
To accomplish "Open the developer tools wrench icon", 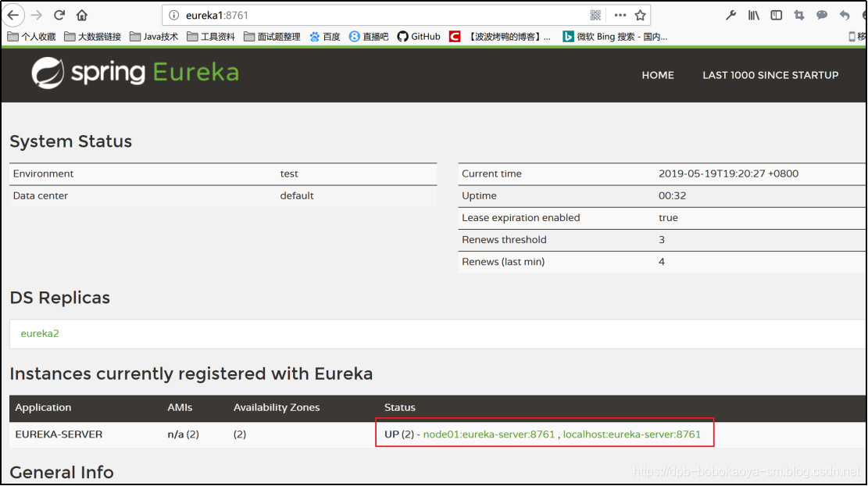I will (730, 16).
